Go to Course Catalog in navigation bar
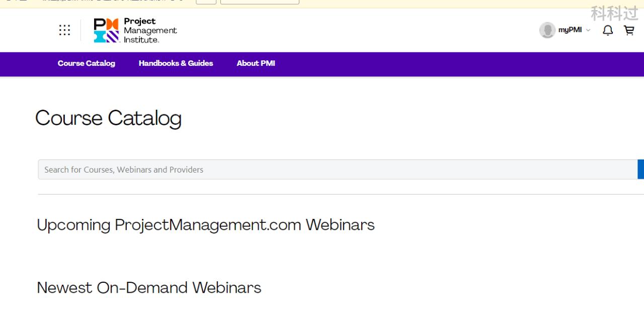This screenshot has height=320, width=644. pyautogui.click(x=87, y=63)
